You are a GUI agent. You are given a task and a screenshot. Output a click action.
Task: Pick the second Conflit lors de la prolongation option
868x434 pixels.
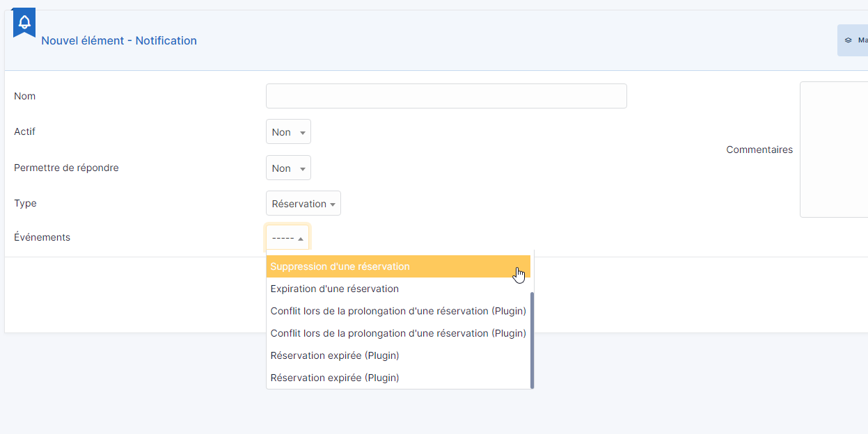pyautogui.click(x=398, y=333)
